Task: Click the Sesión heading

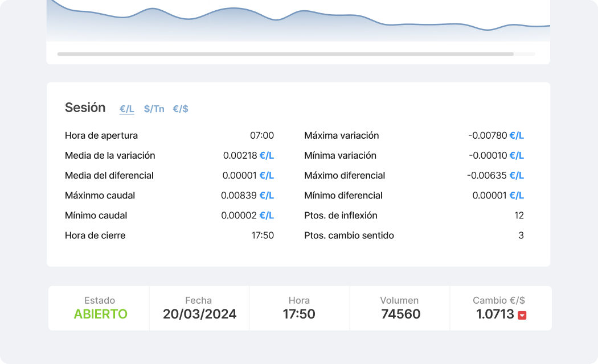Action: coord(85,107)
